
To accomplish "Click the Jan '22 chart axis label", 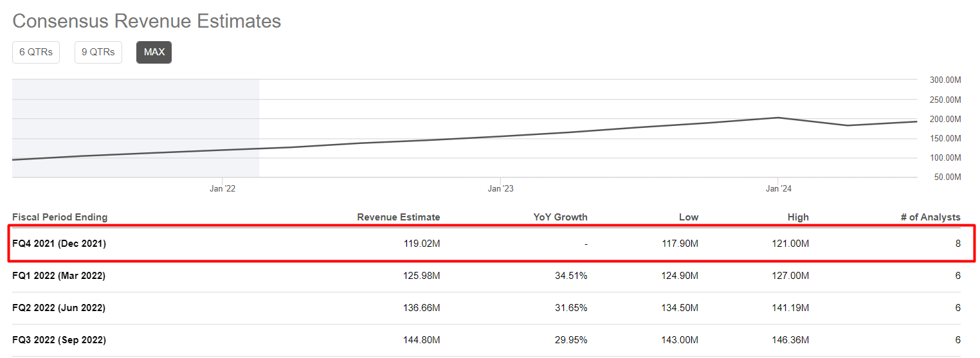I will pos(222,188).
